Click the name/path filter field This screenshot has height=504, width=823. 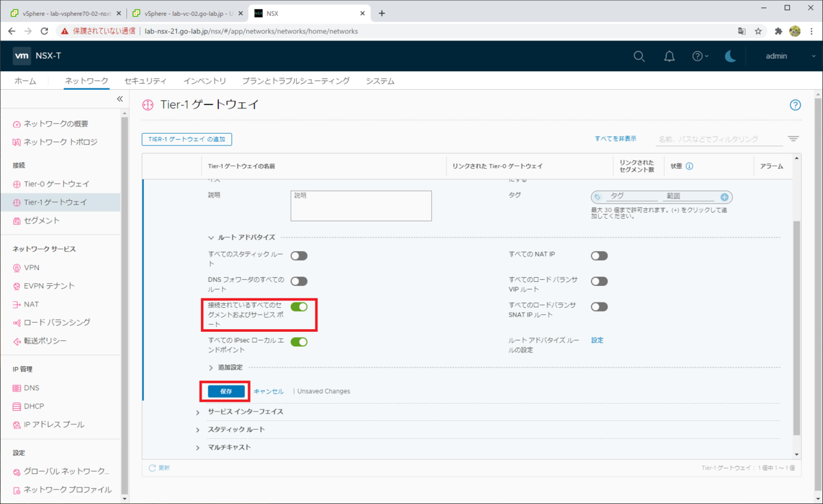[719, 139]
